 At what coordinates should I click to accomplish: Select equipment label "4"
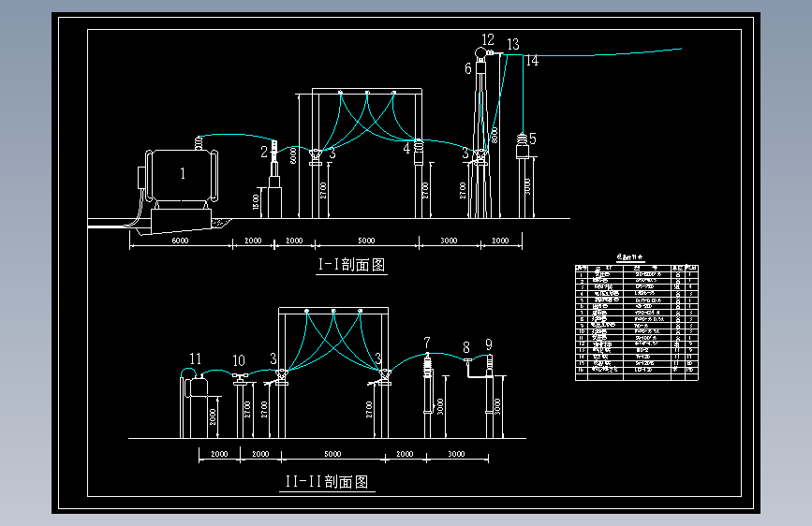tap(407, 149)
